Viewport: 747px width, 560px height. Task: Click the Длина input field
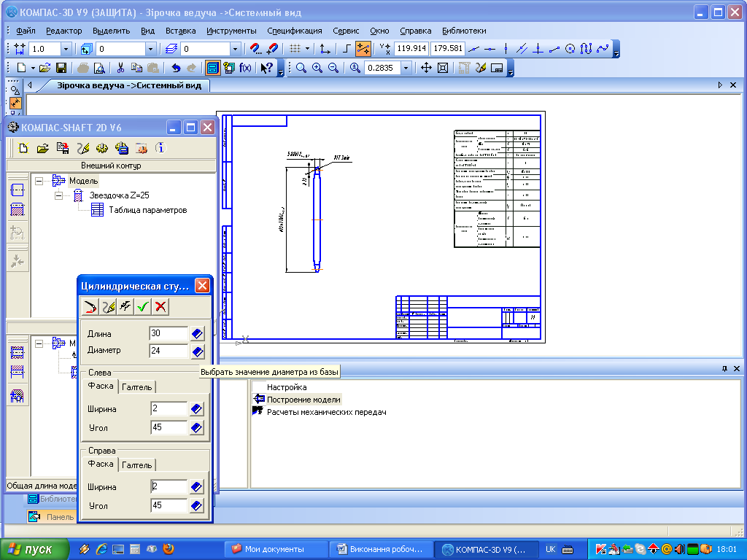point(169,333)
